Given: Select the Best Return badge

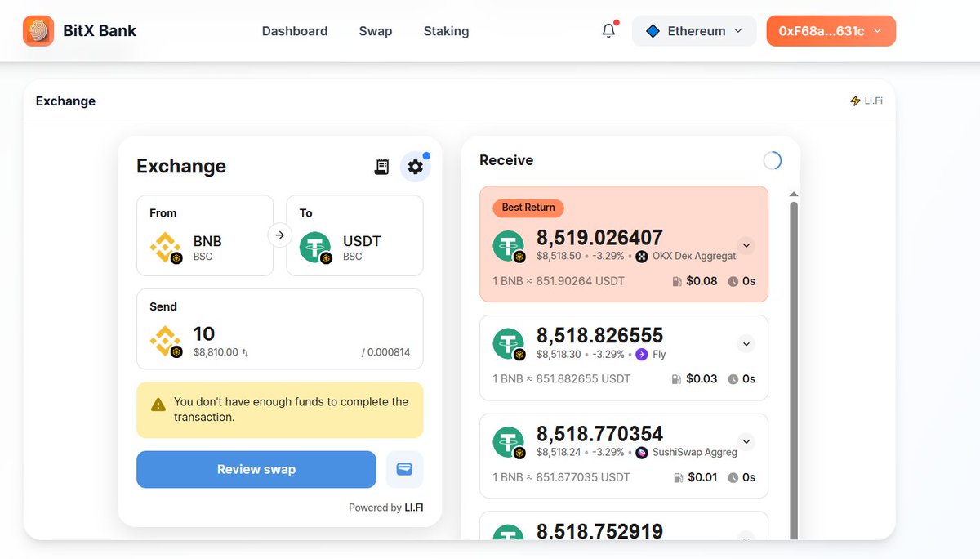Looking at the screenshot, I should [x=528, y=208].
